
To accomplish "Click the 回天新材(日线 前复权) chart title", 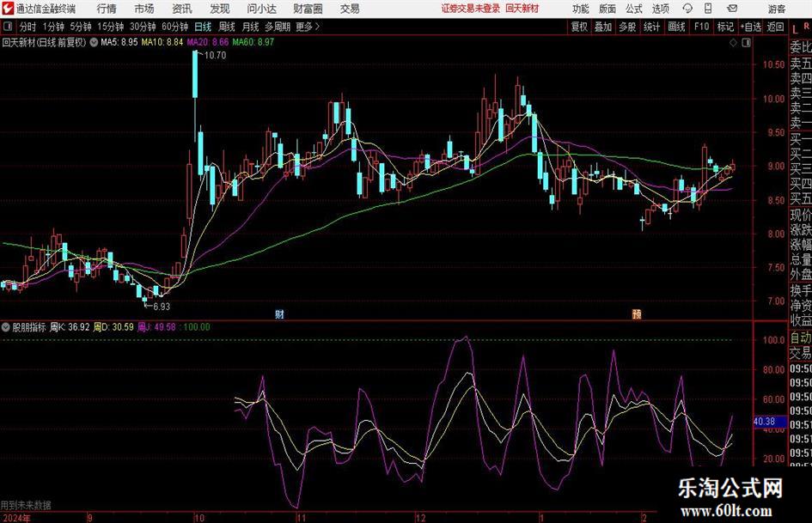I will [x=44, y=42].
